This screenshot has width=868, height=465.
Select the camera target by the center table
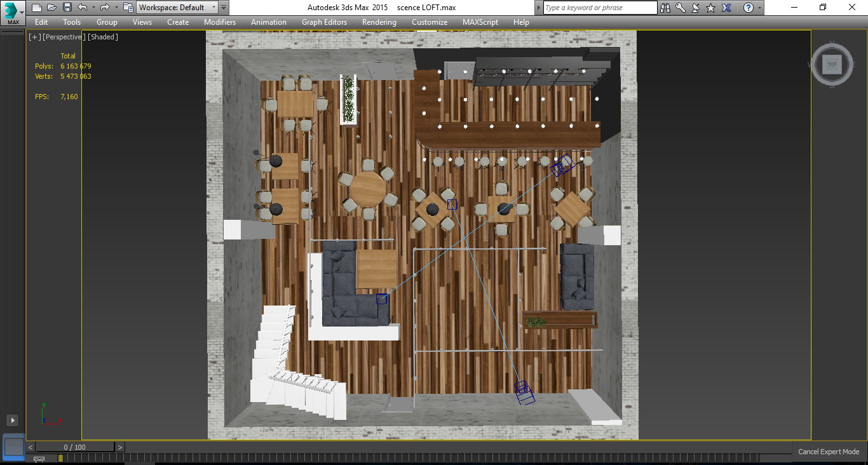click(452, 204)
